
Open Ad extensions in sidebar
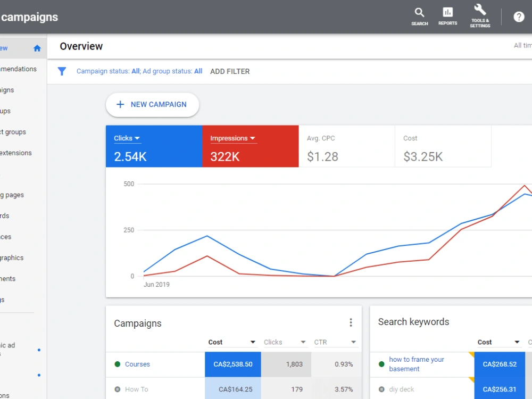[15, 153]
